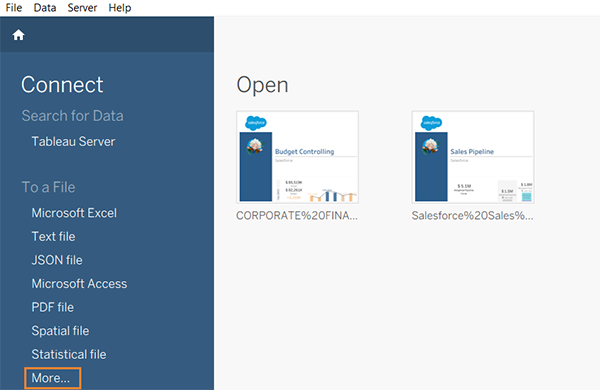
Task: Connect to a Microsoft Excel file
Action: point(74,213)
